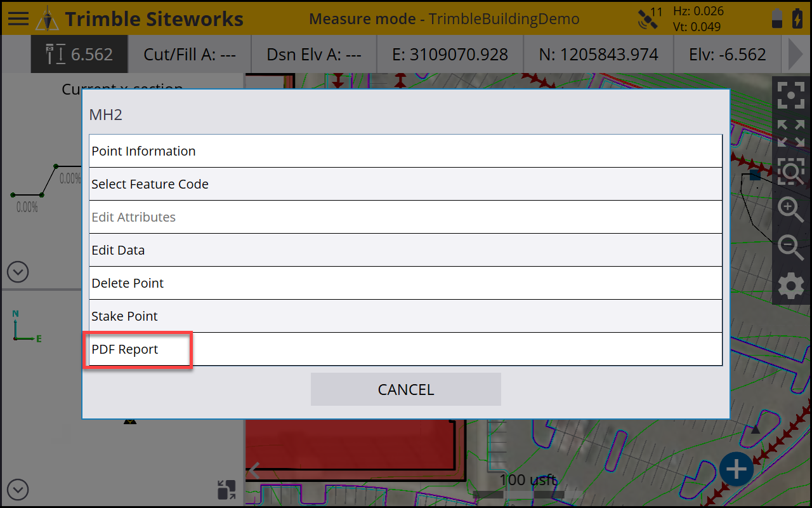Tap the Trimble Siteworks logo icon
The image size is (812, 508).
click(48, 18)
